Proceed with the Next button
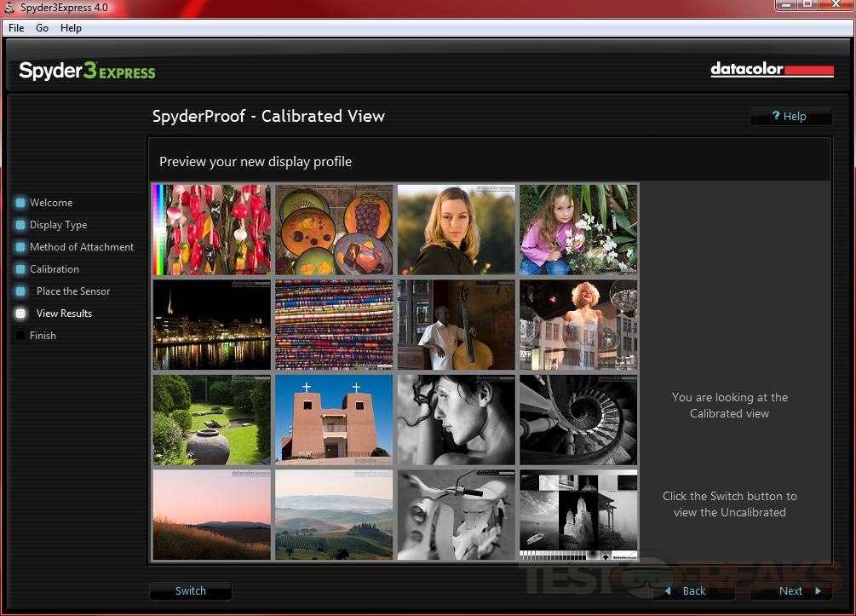The image size is (856, 616). coord(791,591)
